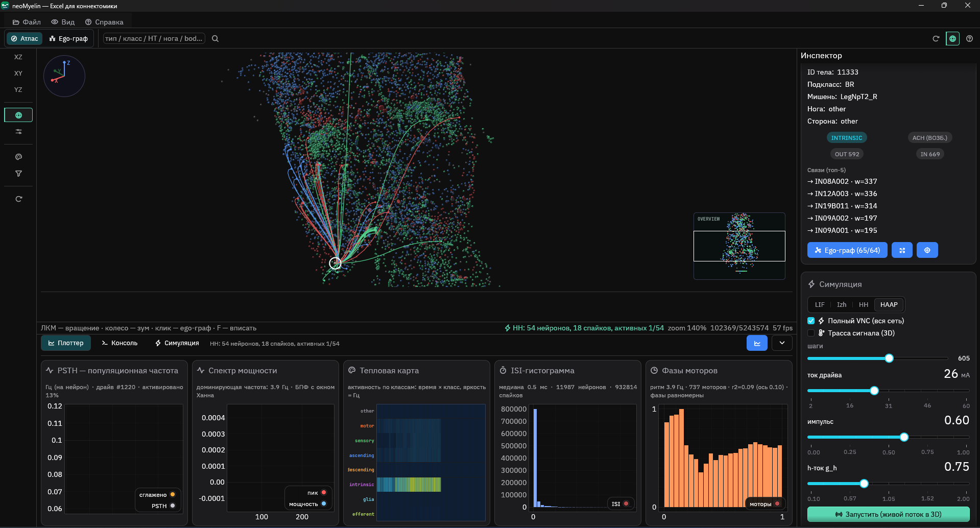Adjust the шаги slider
Screen dimensions: 980x528
click(x=889, y=358)
